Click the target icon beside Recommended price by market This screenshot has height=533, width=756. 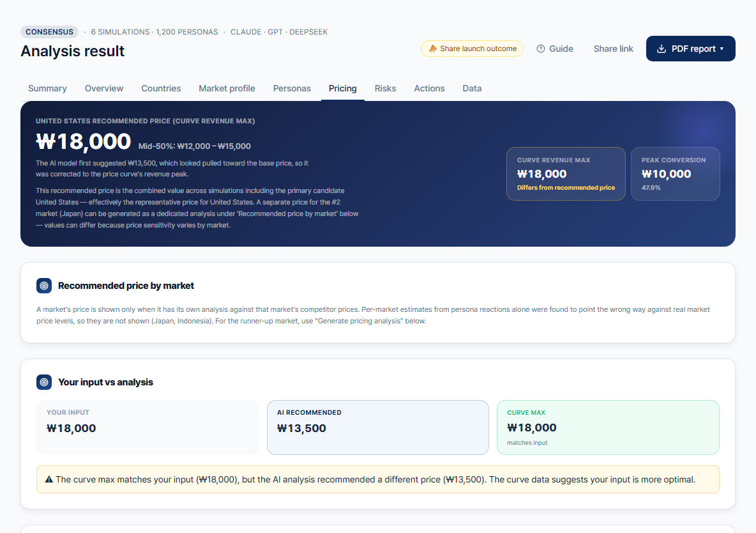(44, 286)
